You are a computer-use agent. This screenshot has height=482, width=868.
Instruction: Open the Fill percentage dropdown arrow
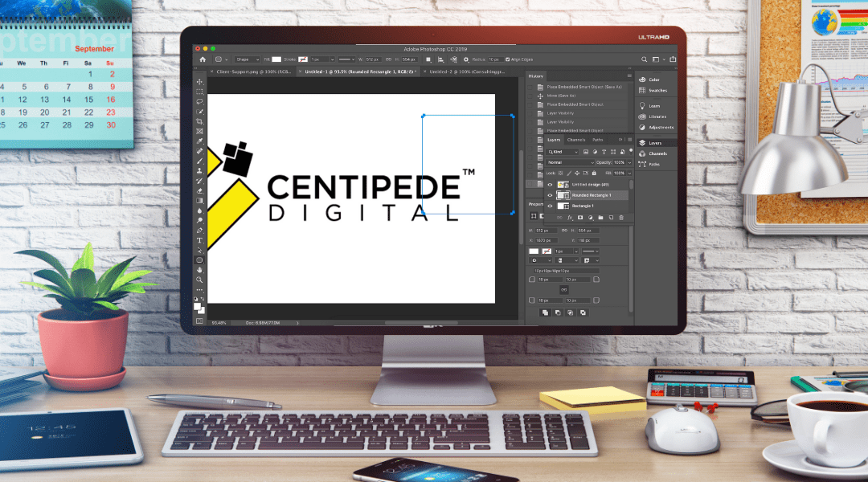(629, 174)
